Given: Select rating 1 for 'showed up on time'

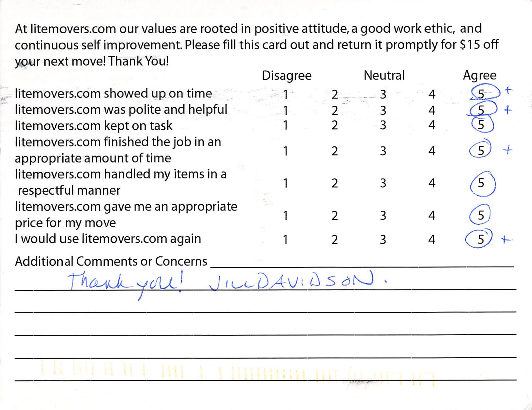Looking at the screenshot, I should (286, 94).
